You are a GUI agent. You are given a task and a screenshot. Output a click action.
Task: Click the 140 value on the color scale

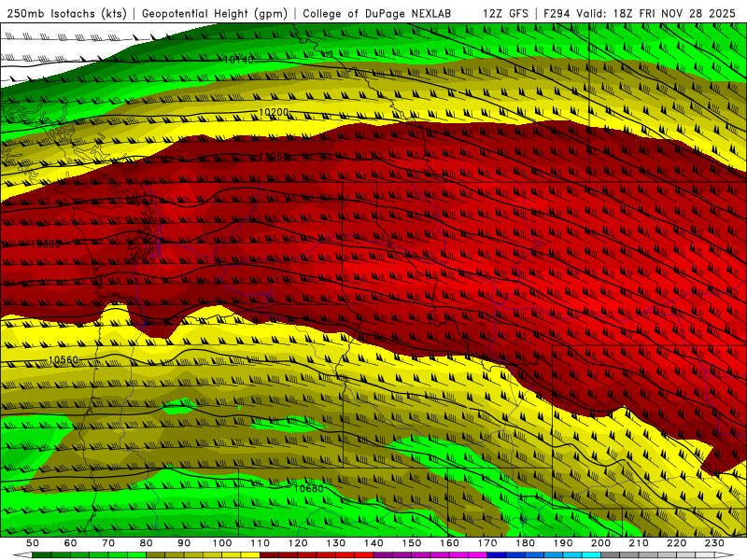point(373,543)
